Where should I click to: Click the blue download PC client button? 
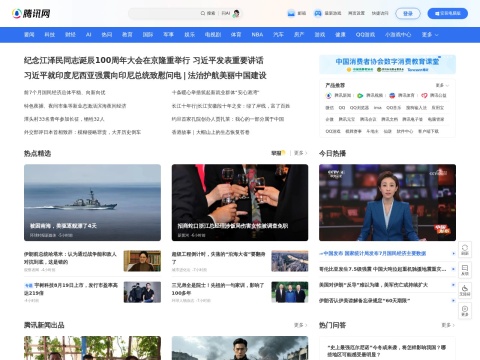tap(448, 13)
